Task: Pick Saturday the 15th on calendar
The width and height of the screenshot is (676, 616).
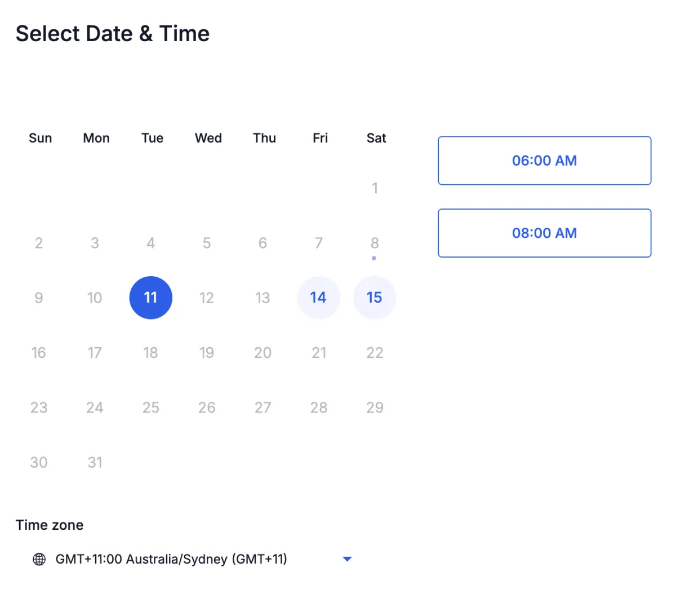Action: click(x=375, y=298)
